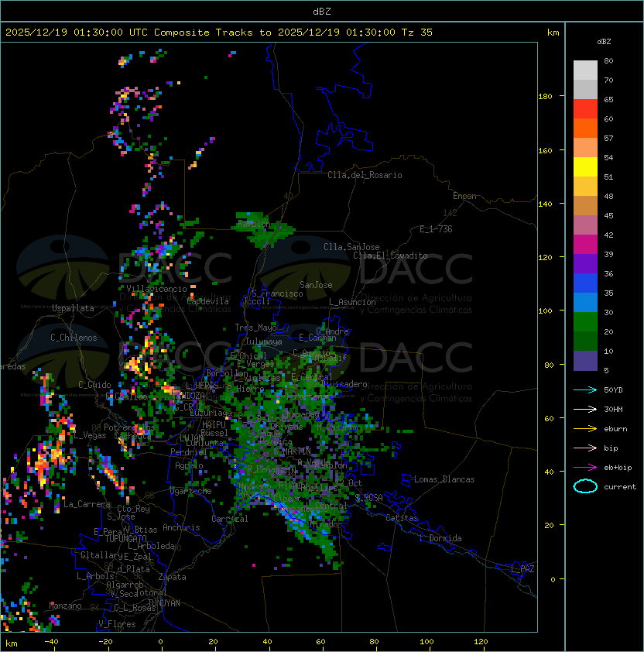Viewport: 644px width, 652px height.
Task: Click the Anchoris map label
Action: 181,527
